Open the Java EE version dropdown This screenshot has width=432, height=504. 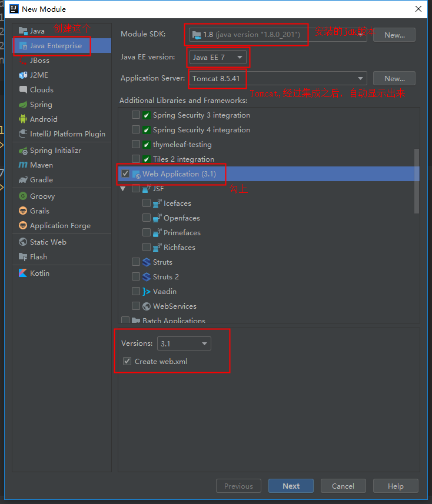218,58
